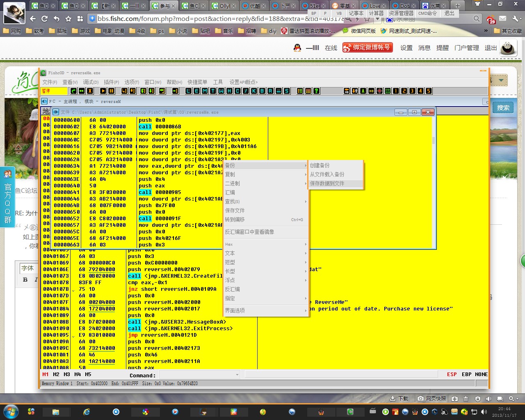This screenshot has width=525, height=420.
Task: Expand 文本 context menu submenu
Action: pyautogui.click(x=265, y=253)
